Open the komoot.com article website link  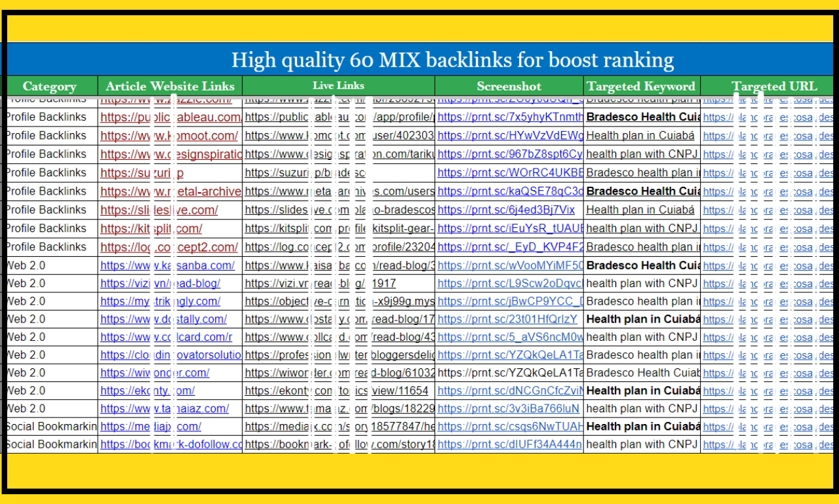click(169, 136)
